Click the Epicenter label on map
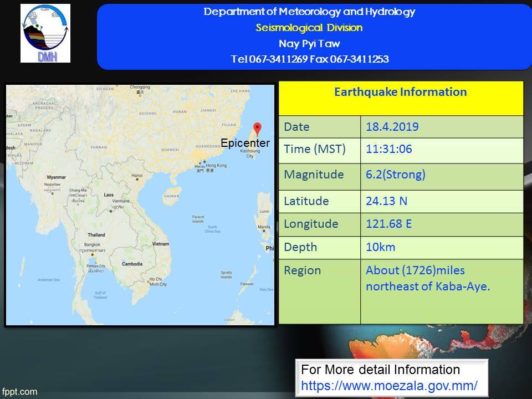Screen dimensions: 532x399 [245, 144]
